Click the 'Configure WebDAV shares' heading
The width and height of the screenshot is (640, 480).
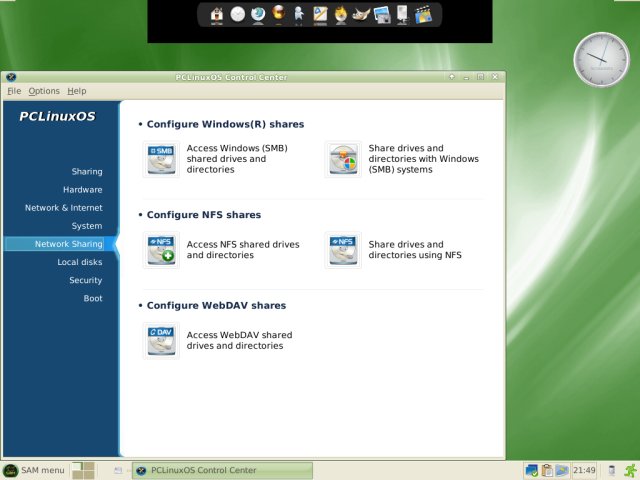(216, 305)
